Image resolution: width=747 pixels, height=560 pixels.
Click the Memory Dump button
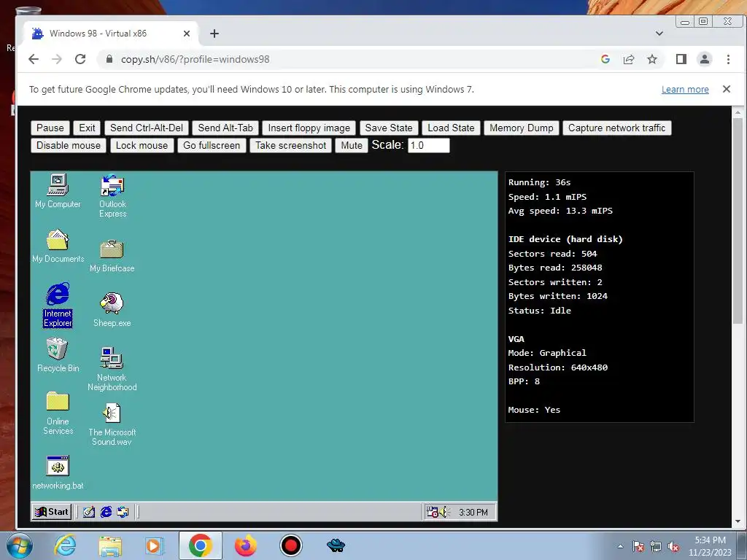tap(521, 128)
